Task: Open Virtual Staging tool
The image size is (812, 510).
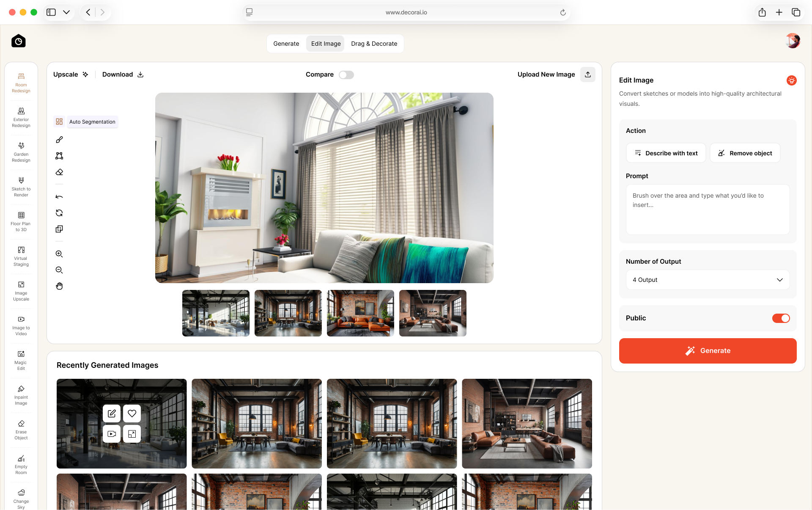Action: (21, 256)
